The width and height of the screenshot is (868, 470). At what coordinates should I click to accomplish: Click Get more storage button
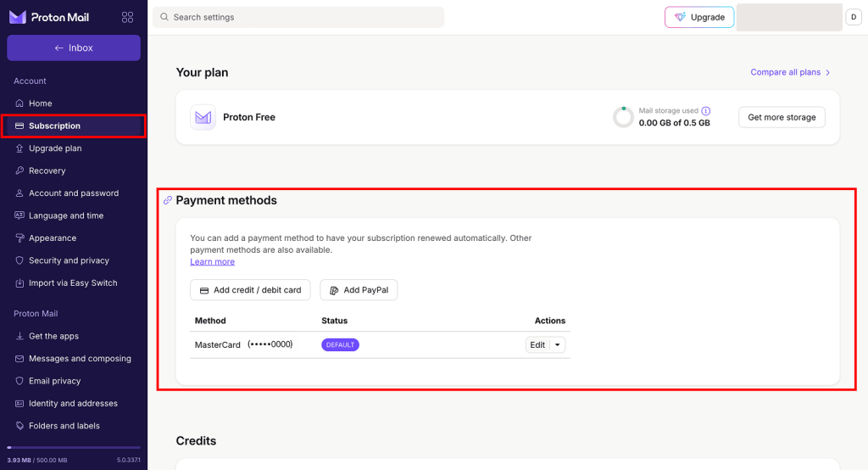782,117
